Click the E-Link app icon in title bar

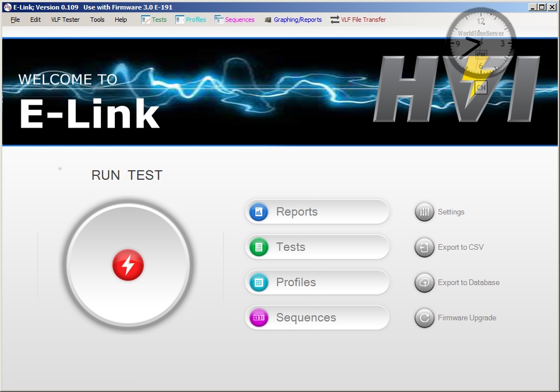tap(7, 7)
